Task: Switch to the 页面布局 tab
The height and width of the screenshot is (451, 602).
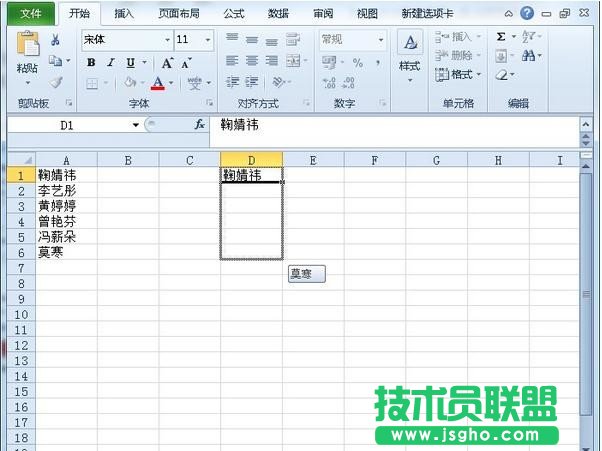Action: tap(179, 13)
